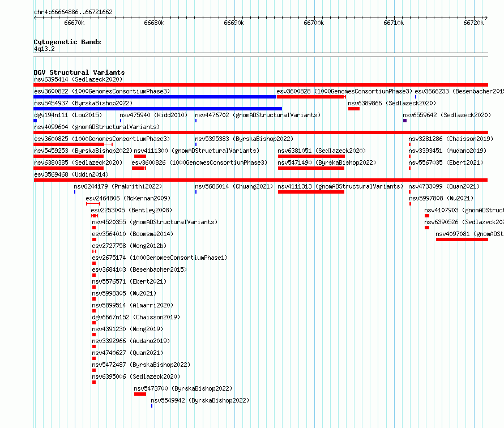Select the nsv3281286 (Chaisson2019) label
Screen dimensions: 504x428
pos(451,139)
